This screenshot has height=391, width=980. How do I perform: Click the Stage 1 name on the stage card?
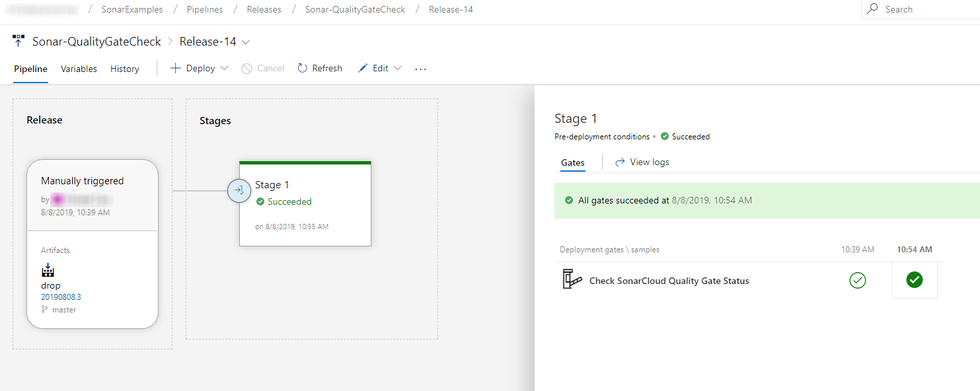tap(272, 185)
